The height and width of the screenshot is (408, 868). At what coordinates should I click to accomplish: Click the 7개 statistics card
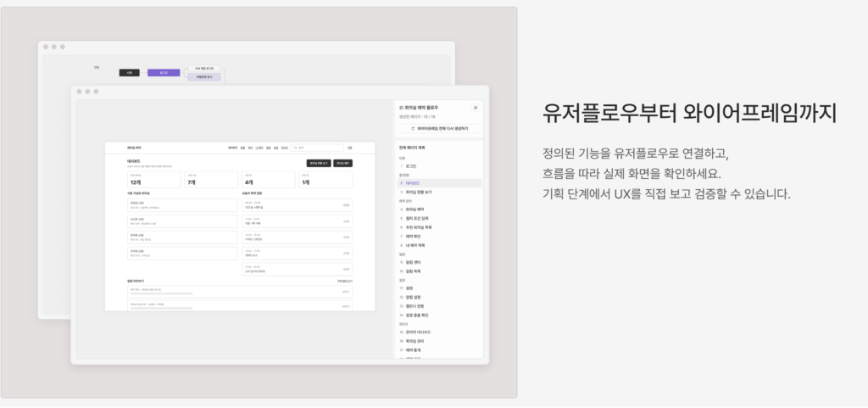pos(211,179)
